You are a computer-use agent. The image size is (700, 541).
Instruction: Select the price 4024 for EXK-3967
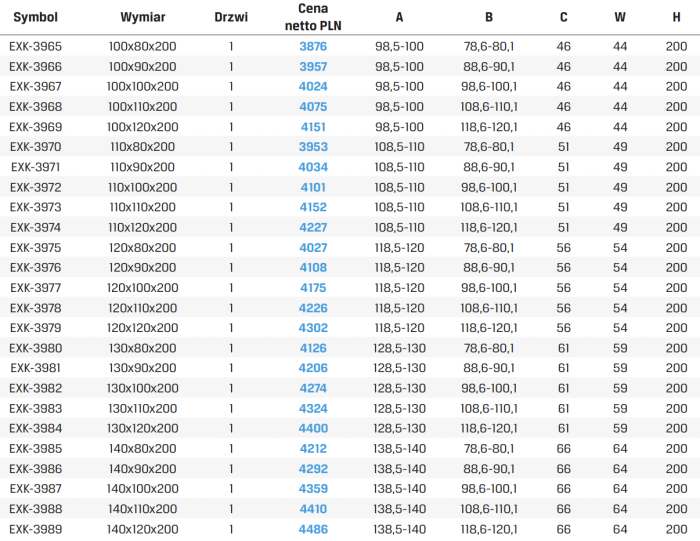click(x=313, y=87)
